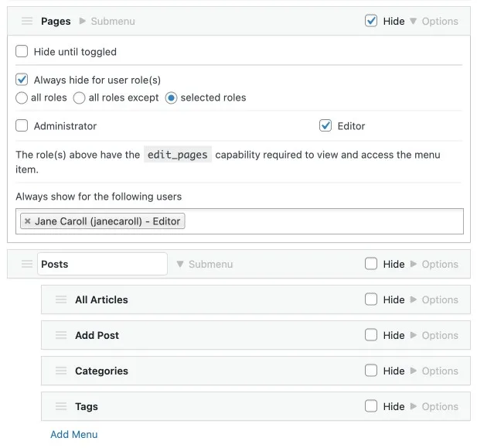This screenshot has height=448, width=477.
Task: Click the Add Post drag handle icon
Action: (x=61, y=336)
